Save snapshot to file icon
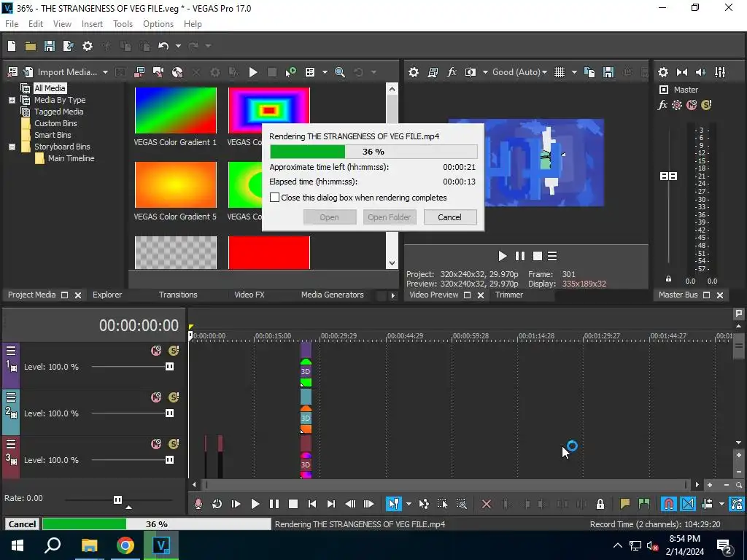This screenshot has height=560, width=747. point(608,72)
